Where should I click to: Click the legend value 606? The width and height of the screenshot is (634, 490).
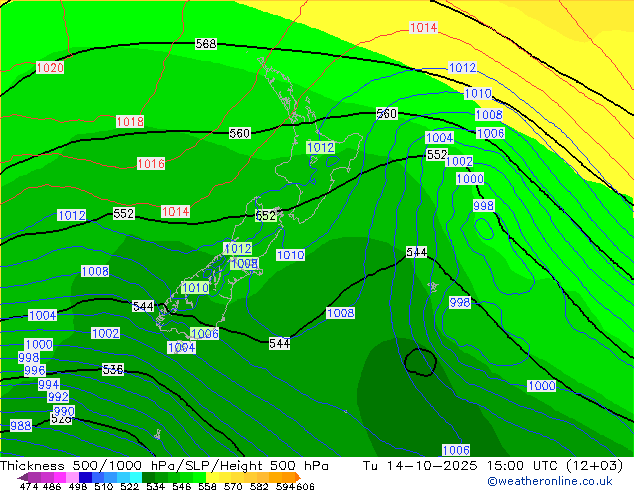tap(304, 486)
